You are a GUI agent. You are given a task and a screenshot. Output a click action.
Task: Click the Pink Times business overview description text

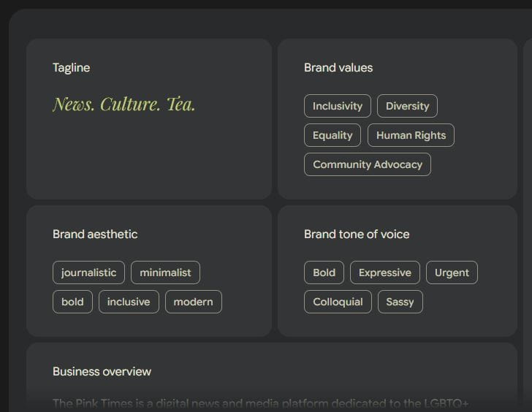(260, 403)
